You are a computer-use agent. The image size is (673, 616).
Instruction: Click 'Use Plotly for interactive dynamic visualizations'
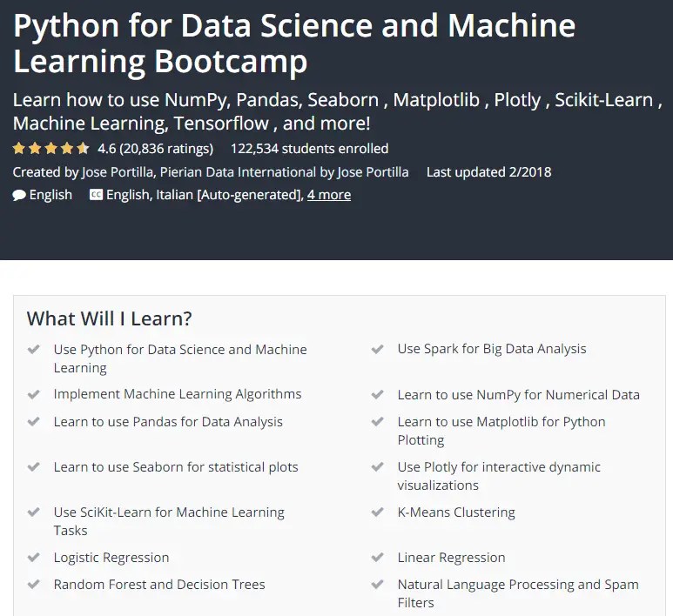(x=499, y=476)
